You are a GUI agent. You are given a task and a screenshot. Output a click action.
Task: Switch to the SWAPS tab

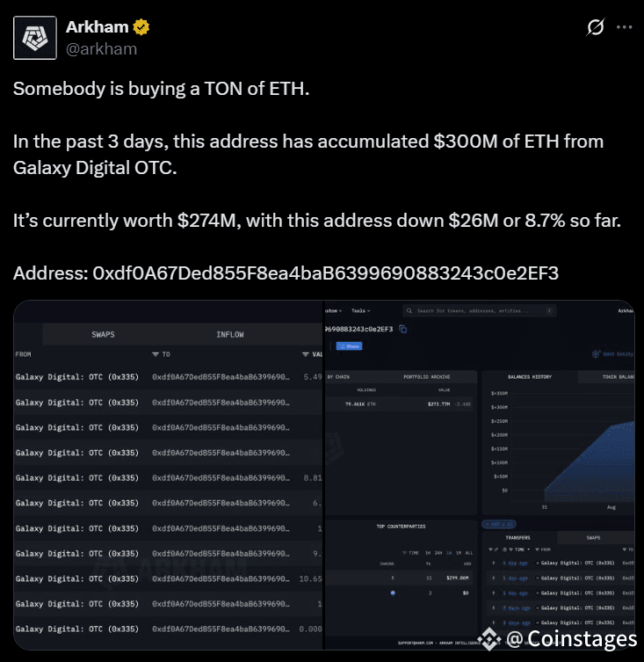[103, 334]
